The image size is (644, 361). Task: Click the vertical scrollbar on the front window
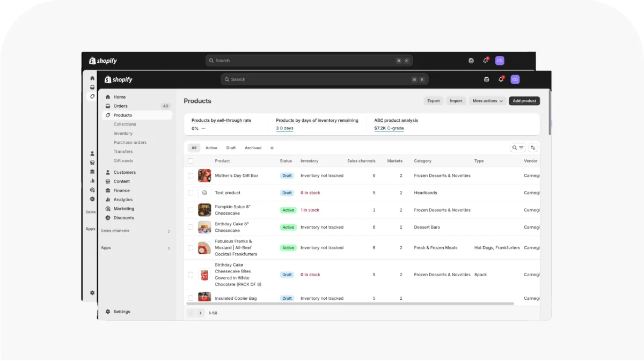pos(549,113)
